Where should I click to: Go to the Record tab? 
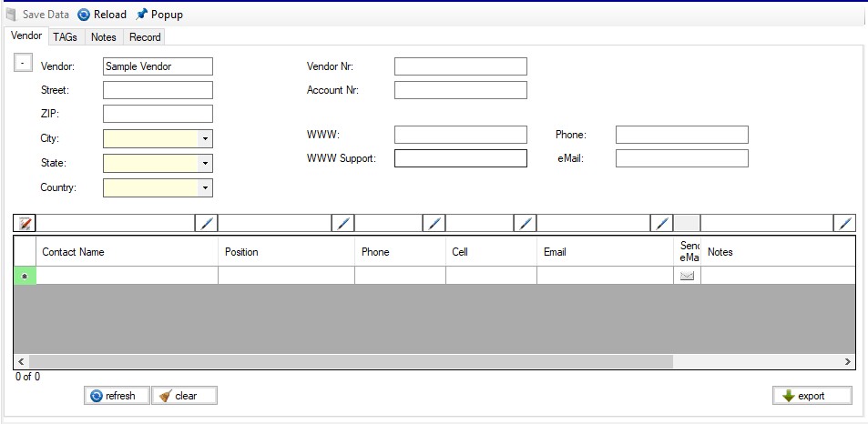145,37
